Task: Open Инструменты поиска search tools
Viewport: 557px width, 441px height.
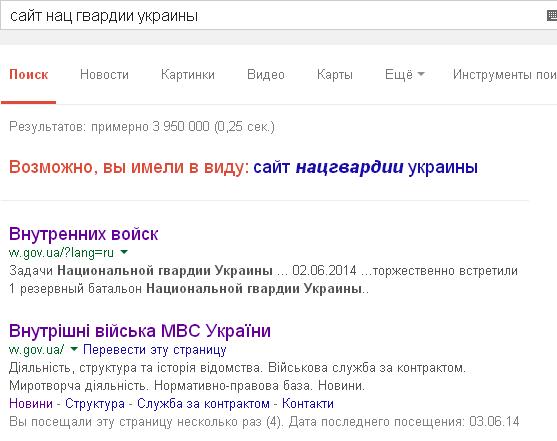Action: pyautogui.click(x=505, y=75)
